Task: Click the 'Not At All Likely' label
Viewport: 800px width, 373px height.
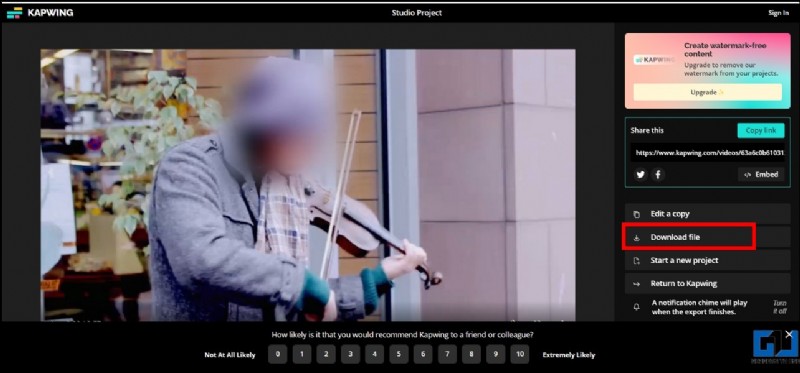Action: tap(230, 355)
